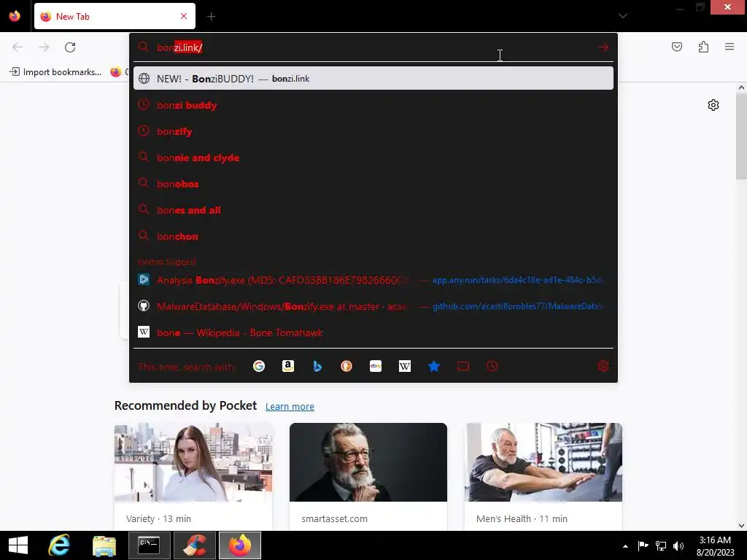Open search settings gear in dropdown

pos(603,366)
